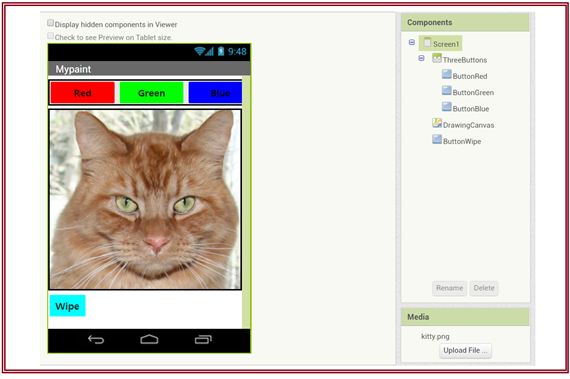Viewport: 570px width, 379px height.
Task: Enable Display hidden components in Viewer
Action: pyautogui.click(x=51, y=23)
